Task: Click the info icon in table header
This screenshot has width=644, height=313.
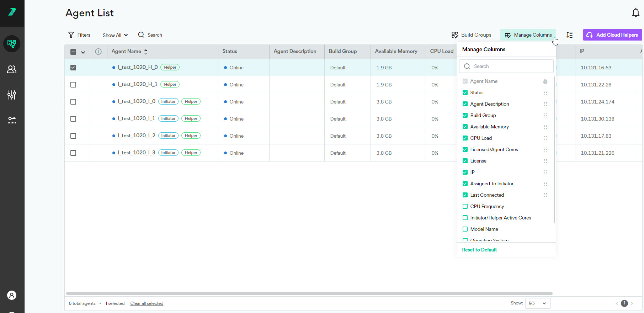Action: tap(99, 52)
